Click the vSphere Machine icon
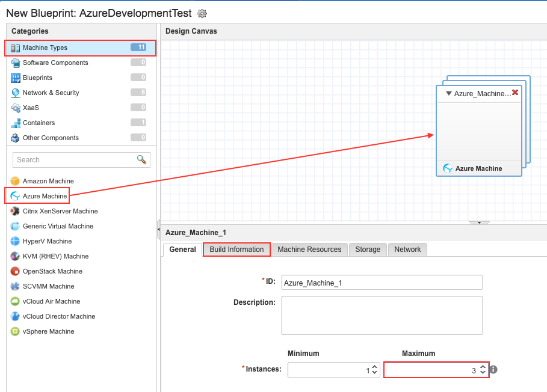This screenshot has width=547, height=392. coord(15,331)
